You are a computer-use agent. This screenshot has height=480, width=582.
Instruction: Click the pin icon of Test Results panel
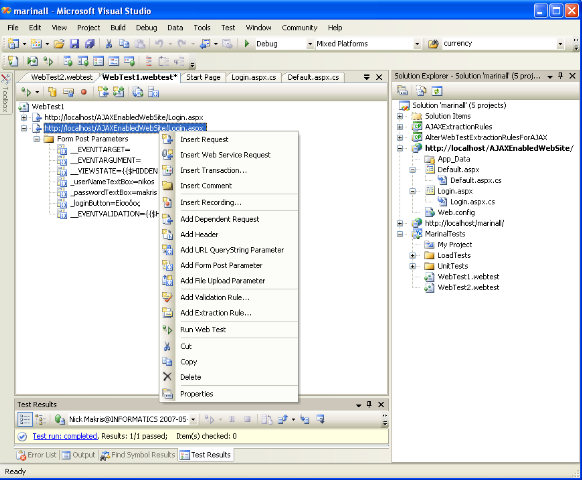369,404
